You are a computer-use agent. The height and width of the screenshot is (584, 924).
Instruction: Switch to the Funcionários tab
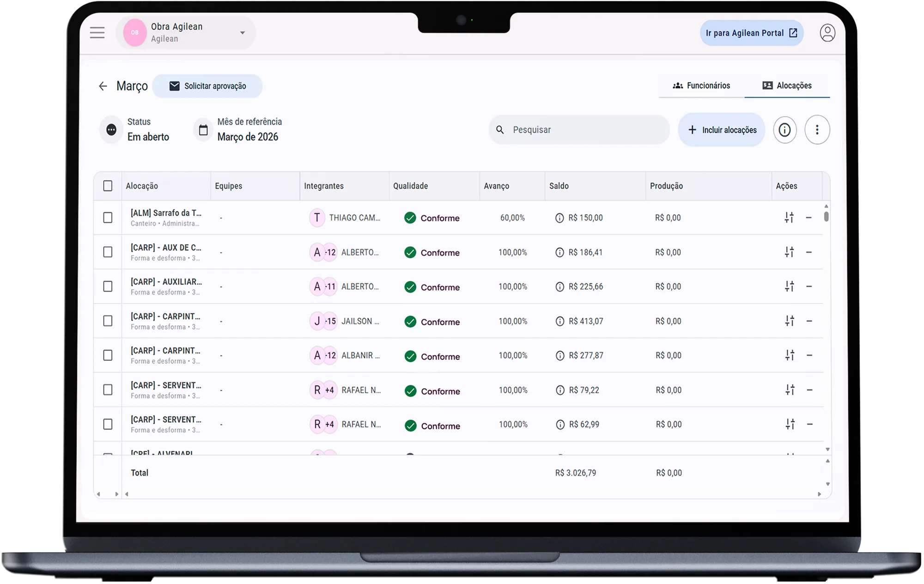pyautogui.click(x=701, y=85)
